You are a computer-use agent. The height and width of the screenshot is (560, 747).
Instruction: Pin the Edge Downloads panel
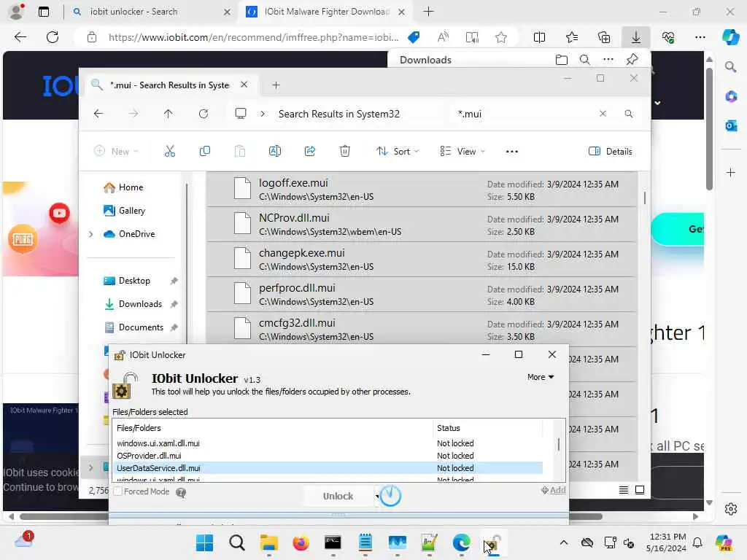tap(632, 60)
